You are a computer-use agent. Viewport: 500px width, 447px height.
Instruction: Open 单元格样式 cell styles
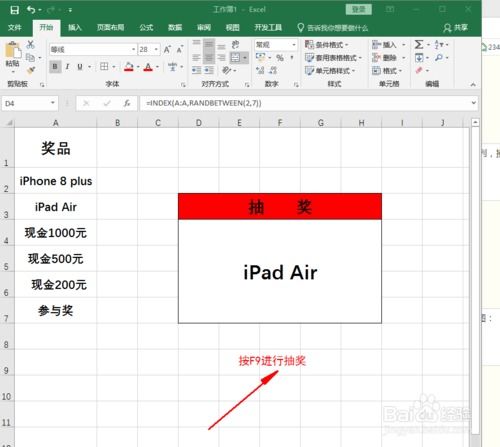click(x=330, y=71)
